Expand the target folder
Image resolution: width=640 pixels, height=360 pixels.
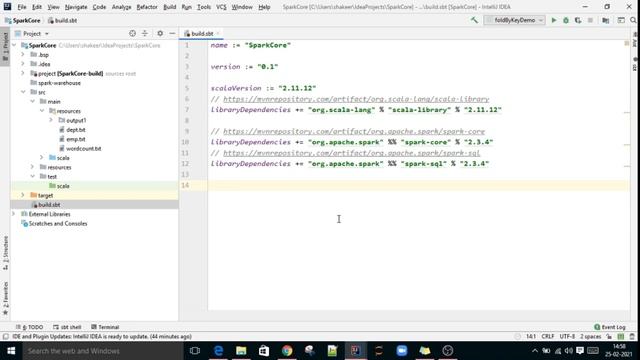coord(23,195)
